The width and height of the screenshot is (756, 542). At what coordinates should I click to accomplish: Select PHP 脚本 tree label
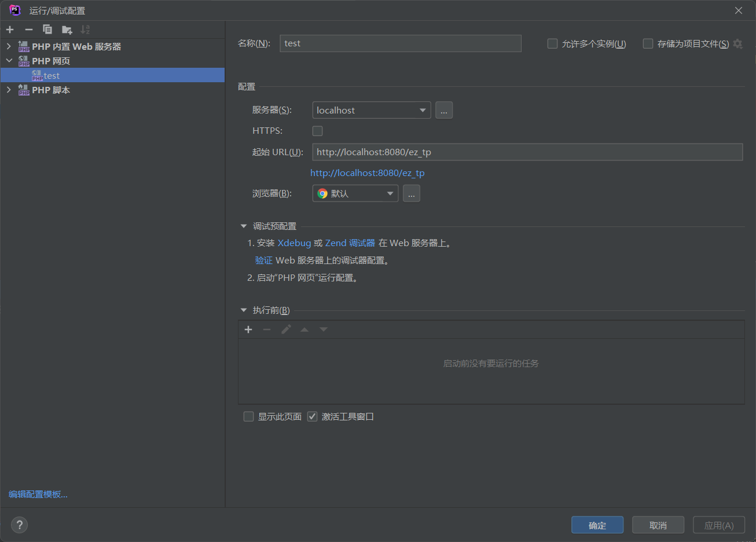click(x=51, y=90)
